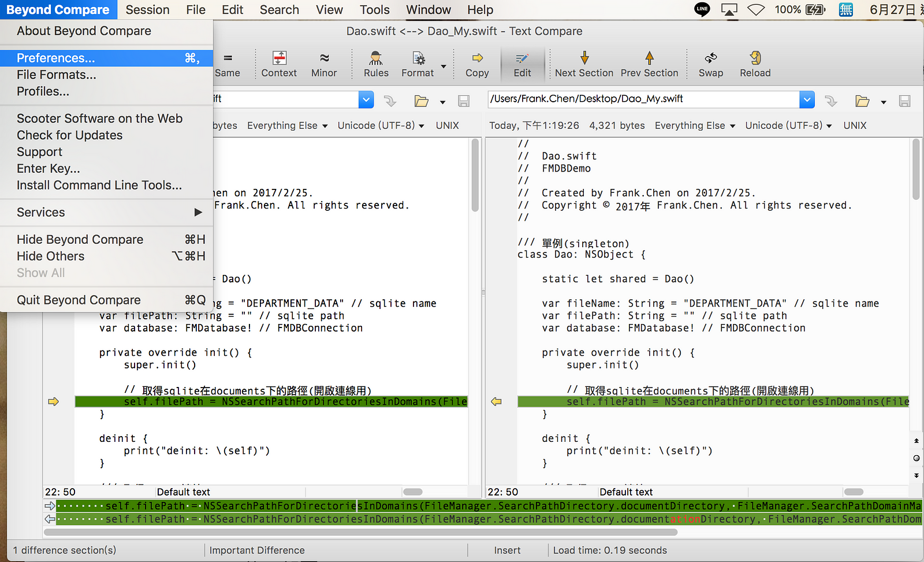Open left pane Unicode (UTF-8) encoding dropdown
This screenshot has height=562, width=924.
tap(381, 125)
